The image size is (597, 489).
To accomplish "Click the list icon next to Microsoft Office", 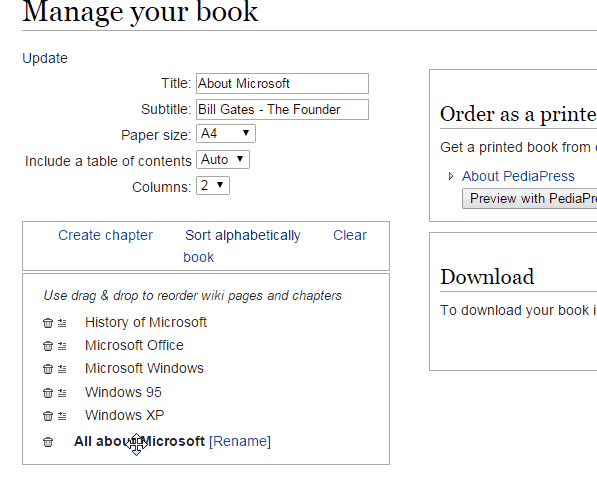I will tap(62, 346).
